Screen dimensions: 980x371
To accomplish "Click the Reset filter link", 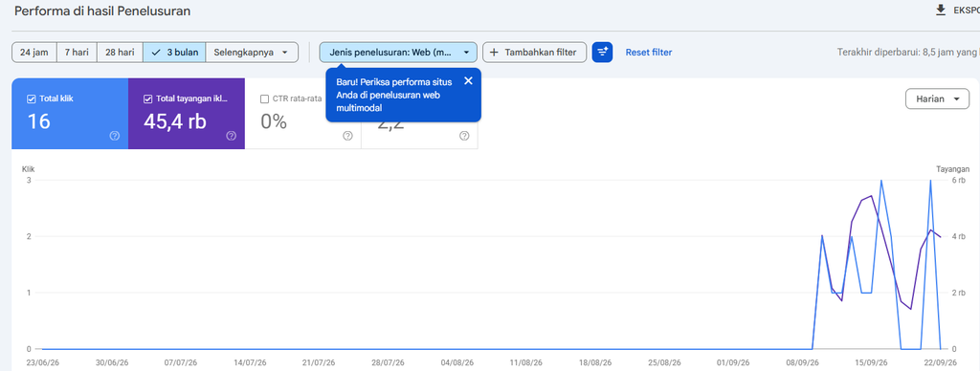I will 649,53.
